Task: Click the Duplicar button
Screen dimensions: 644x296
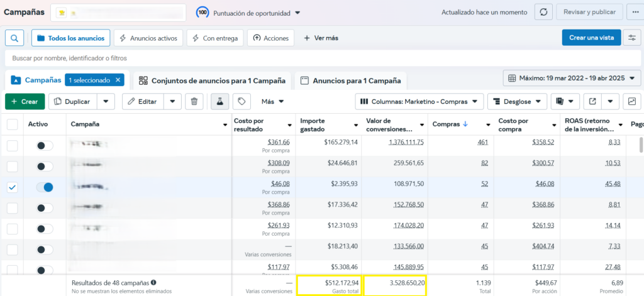Action: [73, 101]
